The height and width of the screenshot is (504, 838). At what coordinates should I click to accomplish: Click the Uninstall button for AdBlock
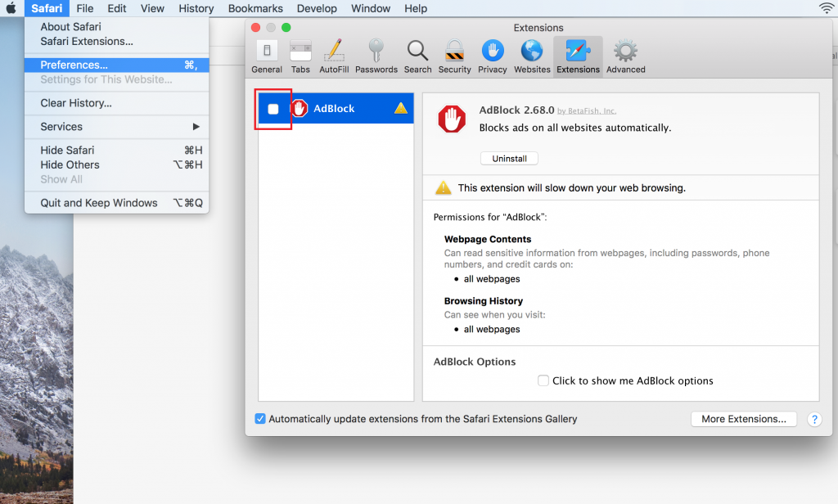click(x=509, y=159)
